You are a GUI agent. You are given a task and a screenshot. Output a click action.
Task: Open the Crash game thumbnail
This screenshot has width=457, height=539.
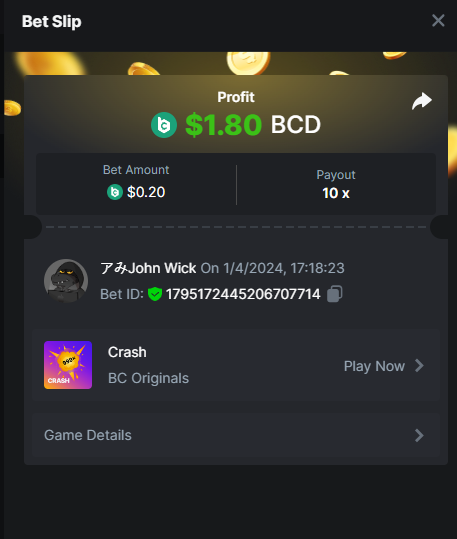[x=68, y=365]
